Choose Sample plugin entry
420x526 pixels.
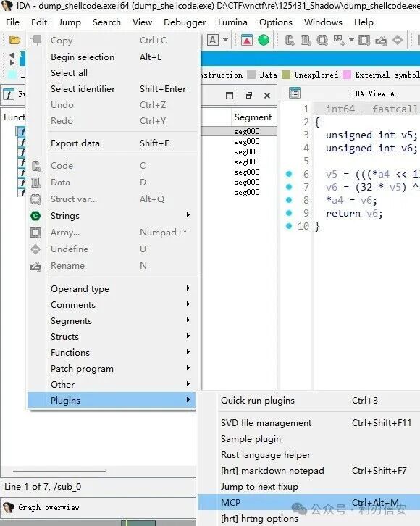click(x=308, y=439)
